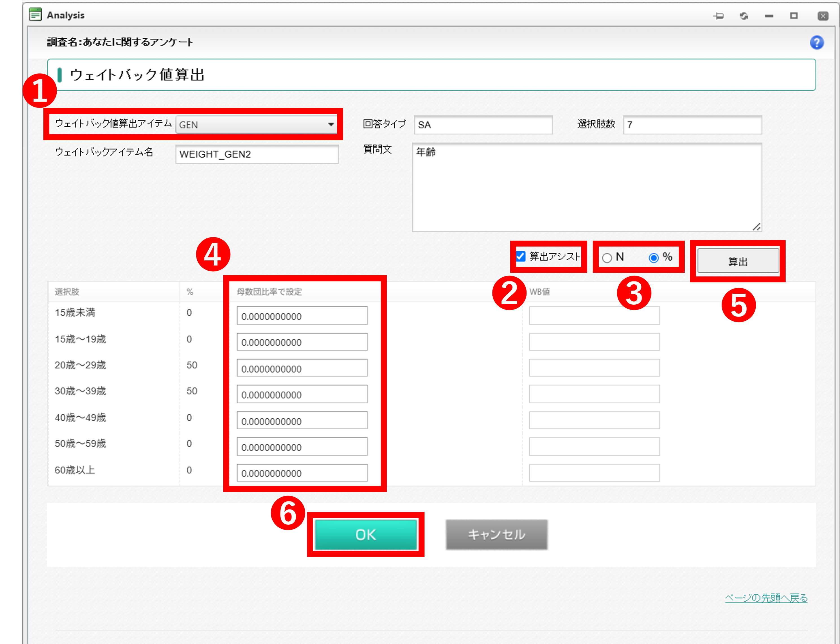
Task: Click the 母数団比率 field for 20歳～29歳
Action: coord(302,368)
